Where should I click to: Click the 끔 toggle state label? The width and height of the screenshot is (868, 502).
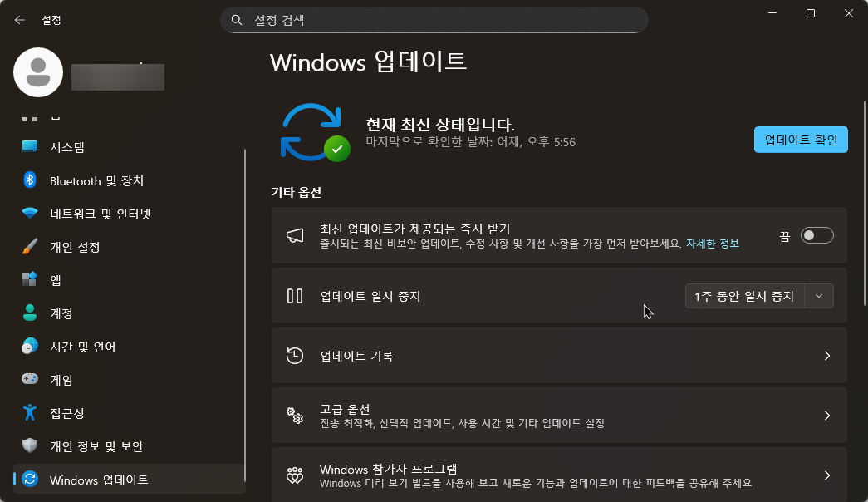[x=784, y=236]
